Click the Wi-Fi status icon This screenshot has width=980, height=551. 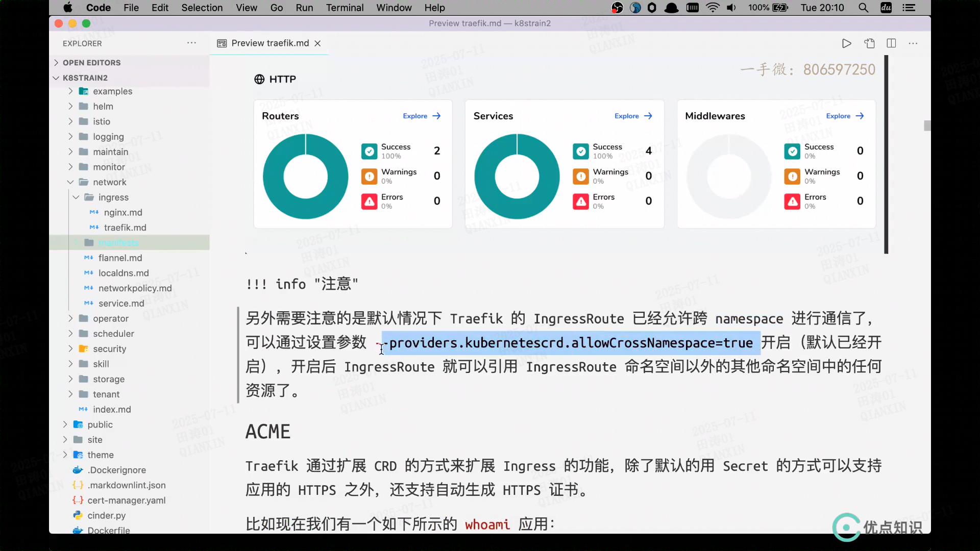click(x=713, y=8)
